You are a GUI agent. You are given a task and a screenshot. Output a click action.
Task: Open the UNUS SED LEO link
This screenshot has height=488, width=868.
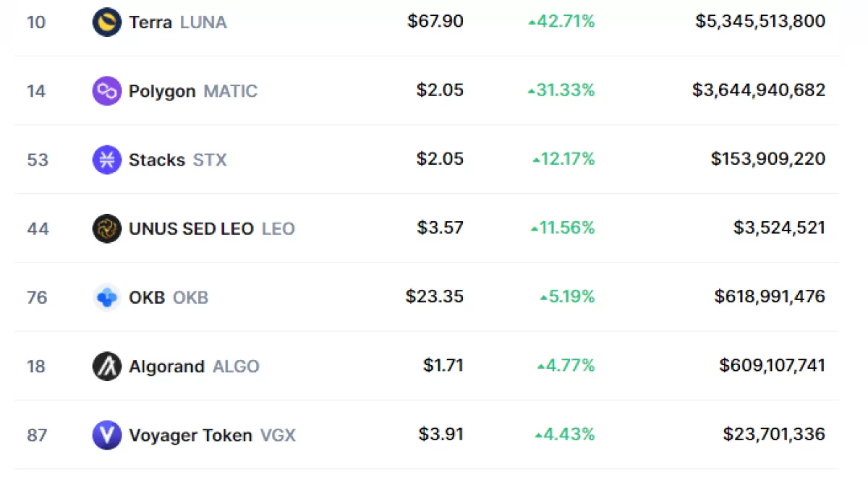tap(191, 229)
